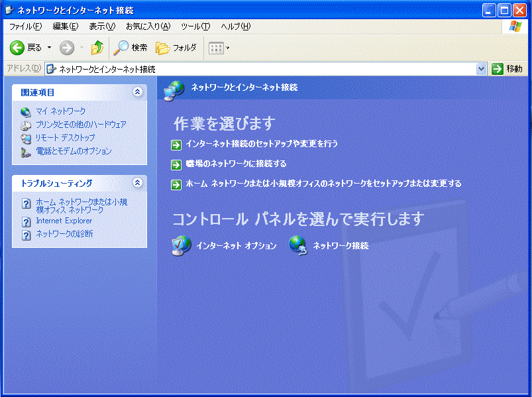Open 電話とモデムのオプション link
Viewport: 532px width, 397px height.
(74, 151)
